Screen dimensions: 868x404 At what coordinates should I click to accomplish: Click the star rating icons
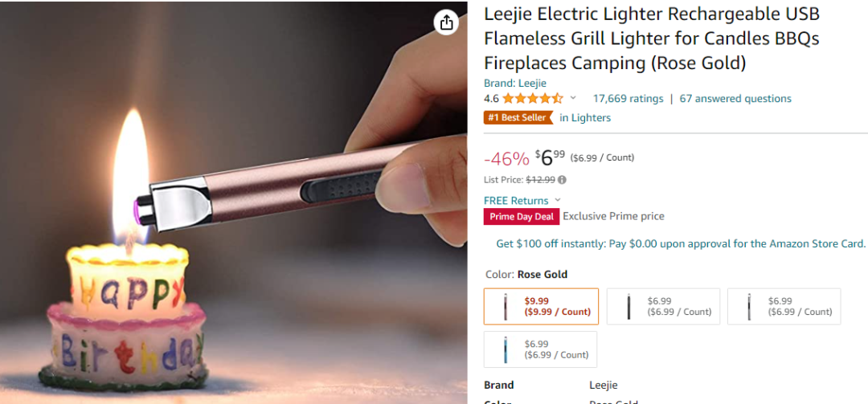533,99
